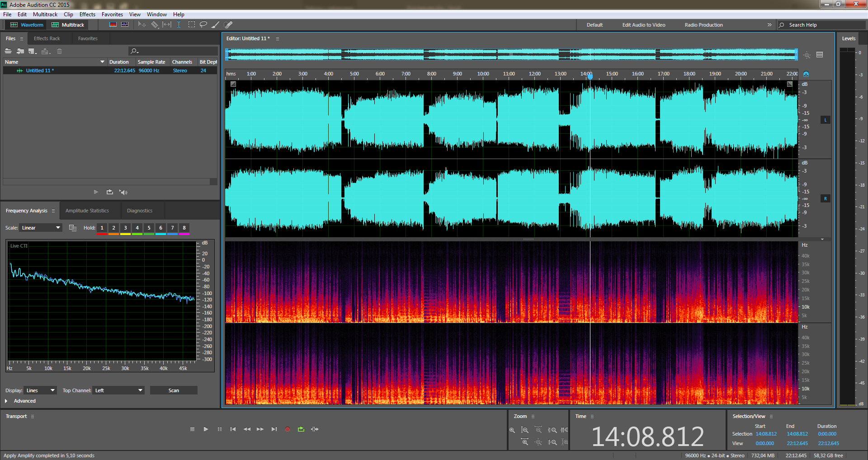The height and width of the screenshot is (460, 868).
Task: Open the Top Channel dropdown
Action: (x=118, y=390)
